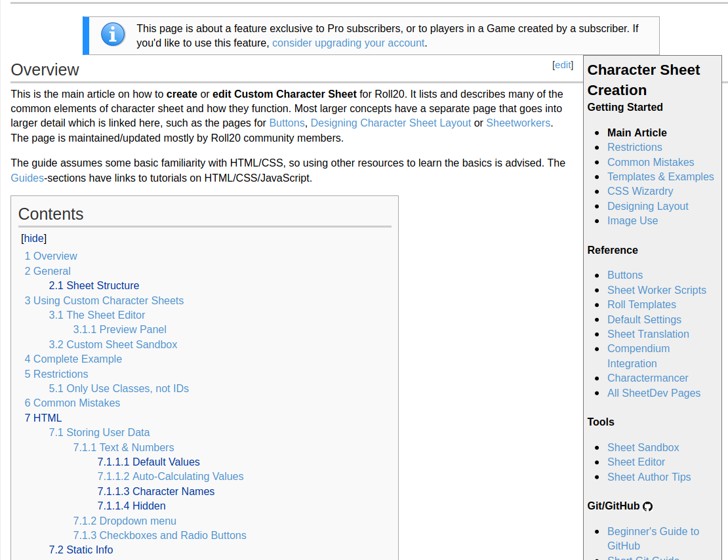728x560 pixels.
Task: Click the 'Contents' box heading
Action: [x=51, y=214]
